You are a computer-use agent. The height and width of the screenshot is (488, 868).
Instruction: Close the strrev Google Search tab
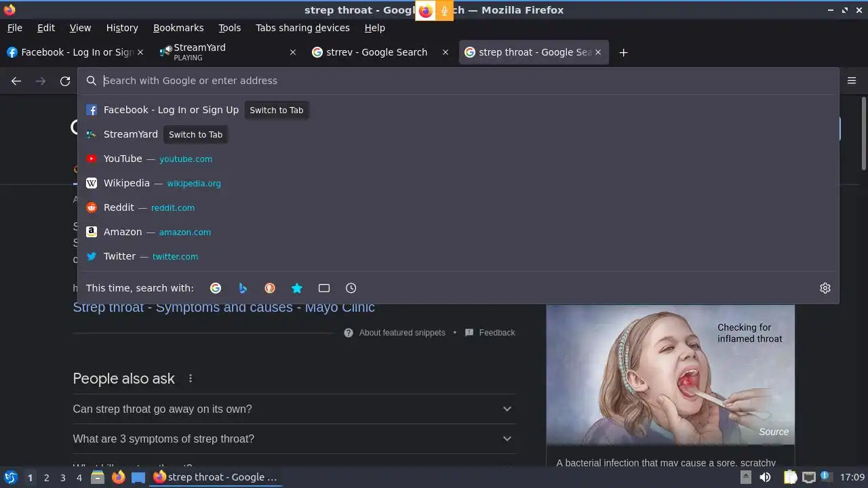click(x=446, y=52)
